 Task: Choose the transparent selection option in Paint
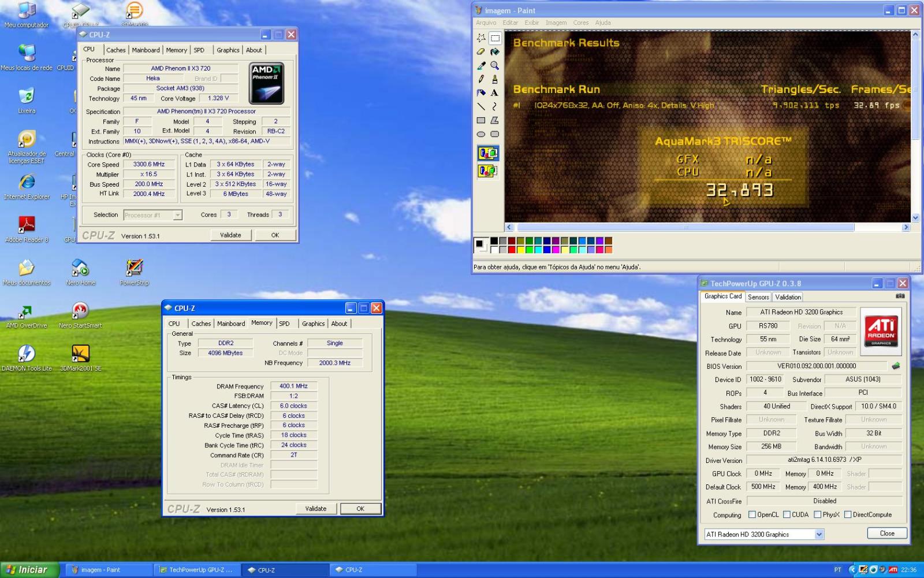coord(488,171)
